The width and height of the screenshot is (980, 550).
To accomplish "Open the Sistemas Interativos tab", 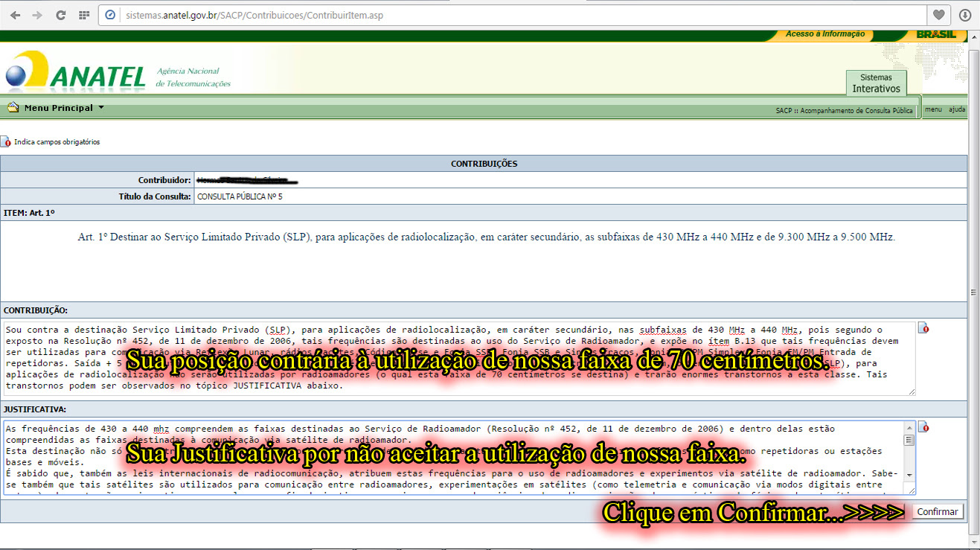I will [x=876, y=83].
